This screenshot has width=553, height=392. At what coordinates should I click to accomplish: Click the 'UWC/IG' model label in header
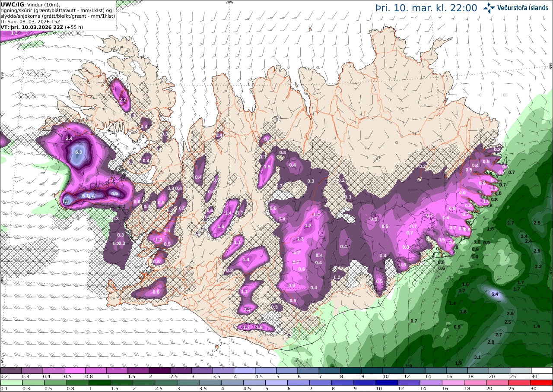point(12,4)
